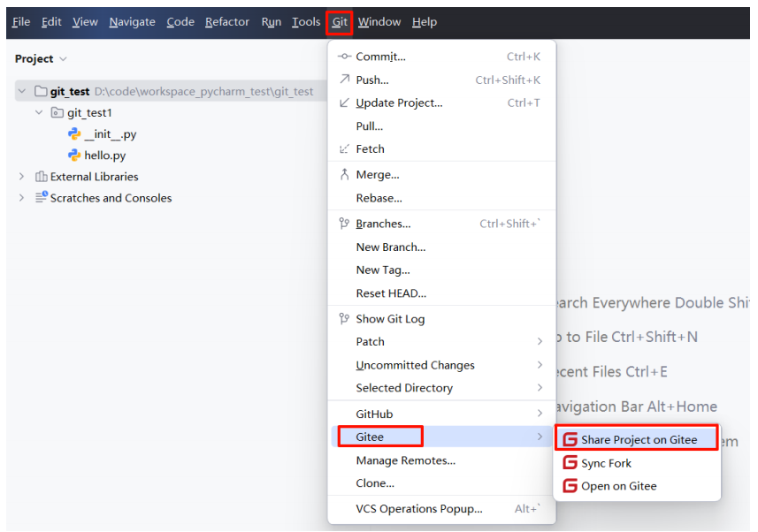Collapse the git_test1 folder node
The width and height of the screenshot is (758, 532).
[39, 112]
